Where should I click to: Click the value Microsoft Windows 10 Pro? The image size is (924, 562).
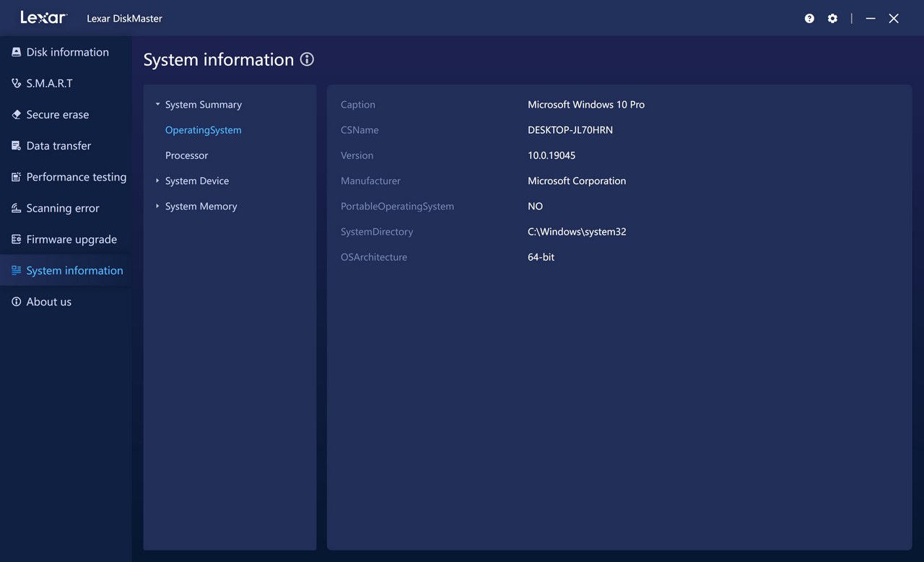pyautogui.click(x=586, y=105)
